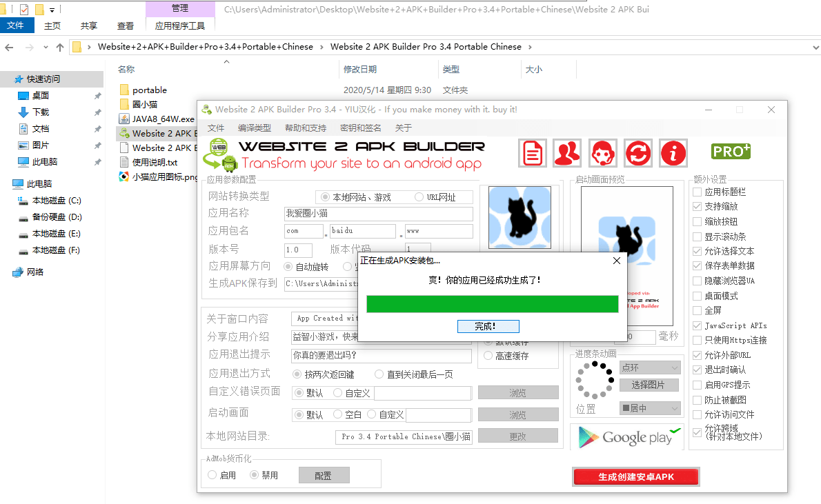The width and height of the screenshot is (821, 504).
Task: Open 本地磁盘 (F:) drive
Action: point(57,250)
